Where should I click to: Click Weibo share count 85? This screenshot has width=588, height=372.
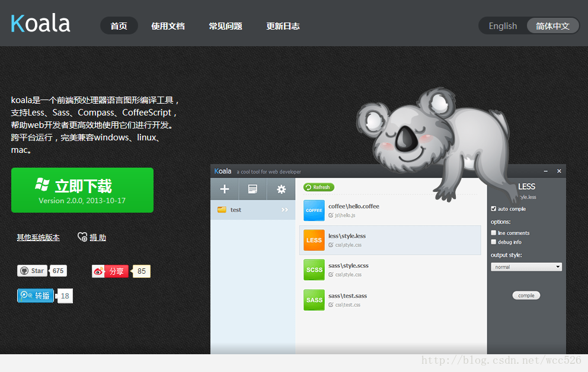142,271
